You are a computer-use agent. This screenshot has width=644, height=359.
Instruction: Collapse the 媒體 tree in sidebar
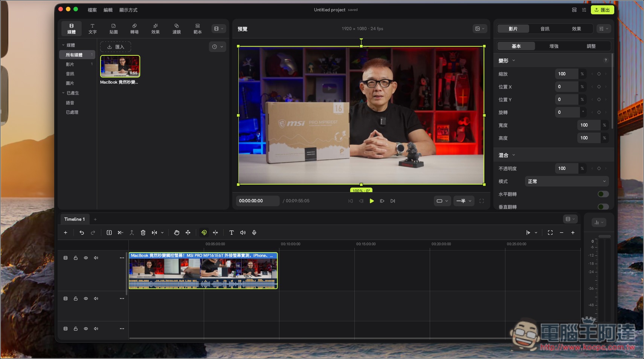63,45
